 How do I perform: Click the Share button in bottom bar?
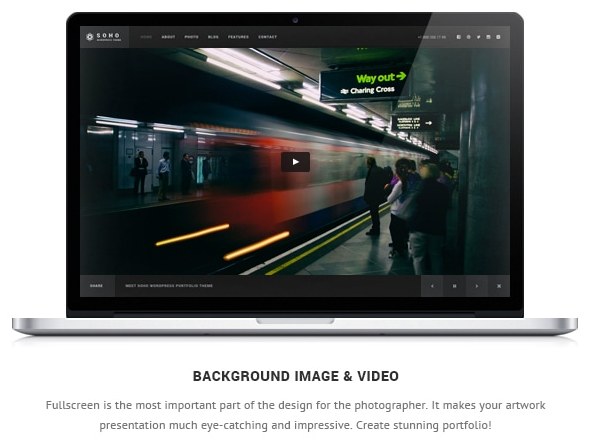point(97,286)
